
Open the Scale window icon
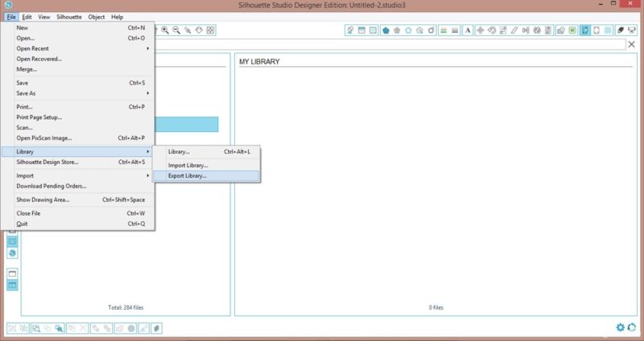pyautogui.click(x=502, y=31)
